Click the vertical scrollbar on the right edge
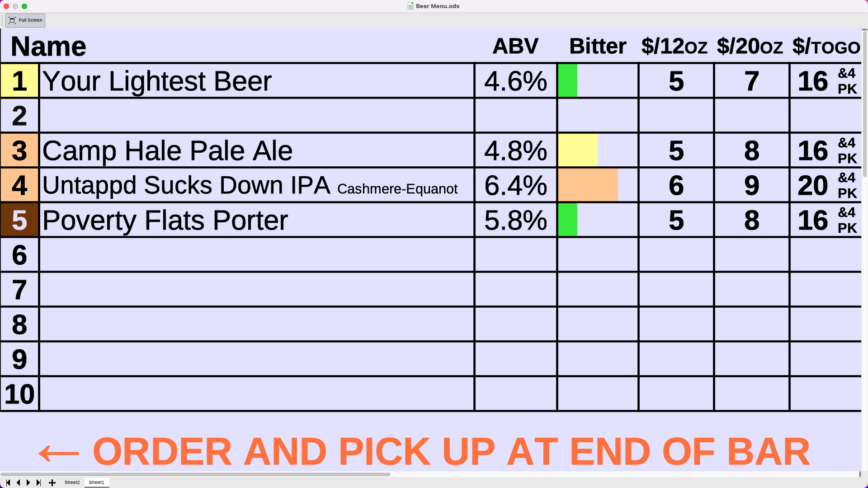This screenshot has width=868, height=488. [865, 104]
